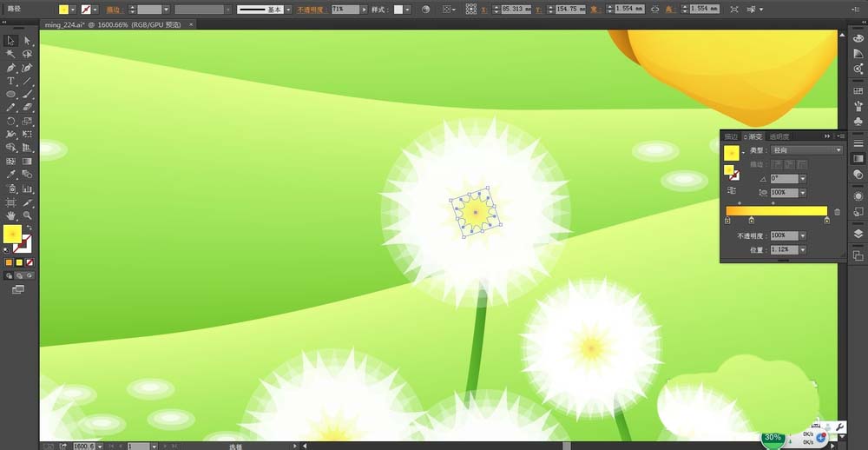Select the Gradient tool in the toolbox

click(x=27, y=162)
